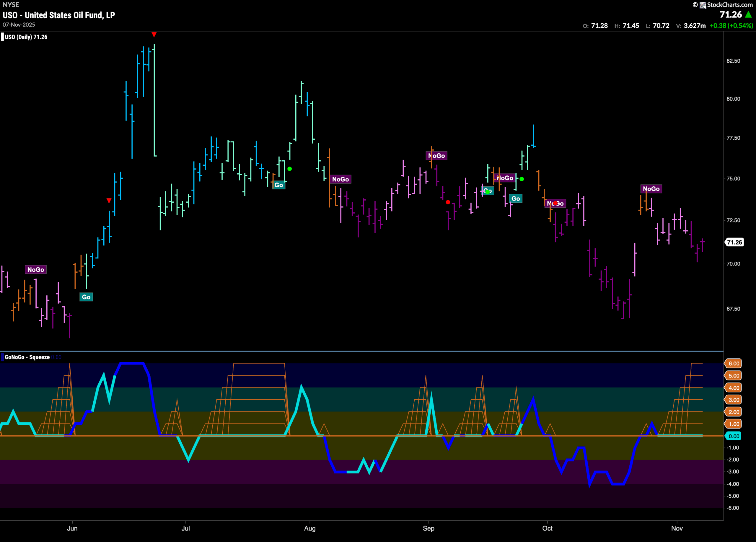Click the USO (Daily) 71.26 legend text
This screenshot has height=542, width=756.
pyautogui.click(x=26, y=37)
